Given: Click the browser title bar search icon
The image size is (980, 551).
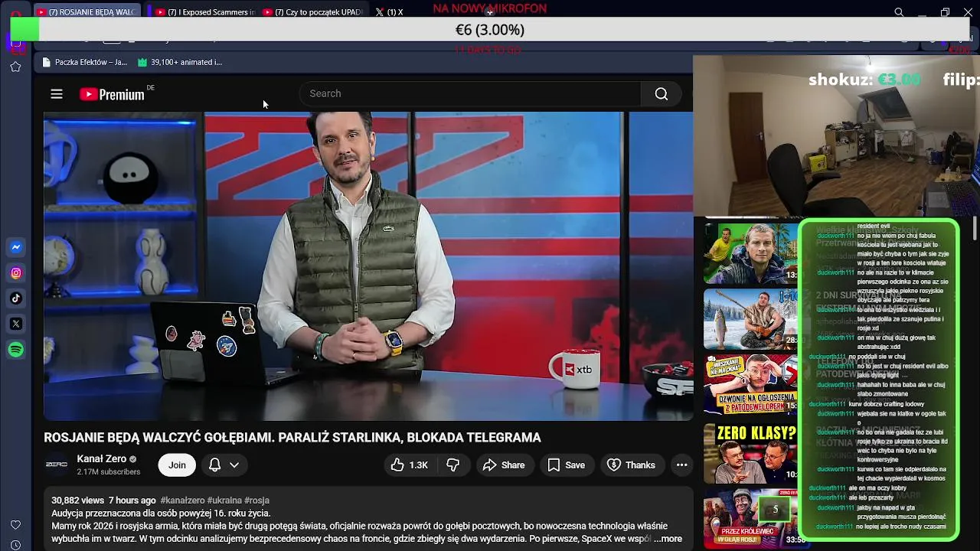Looking at the screenshot, I should [899, 12].
